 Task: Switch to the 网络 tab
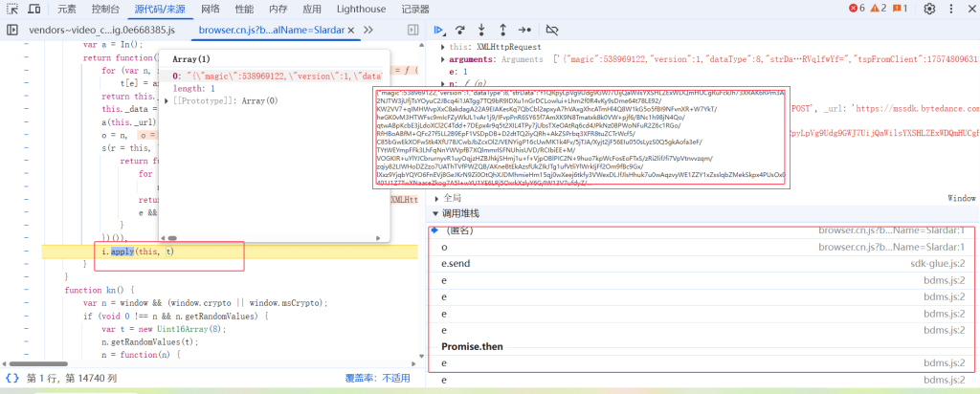point(211,10)
